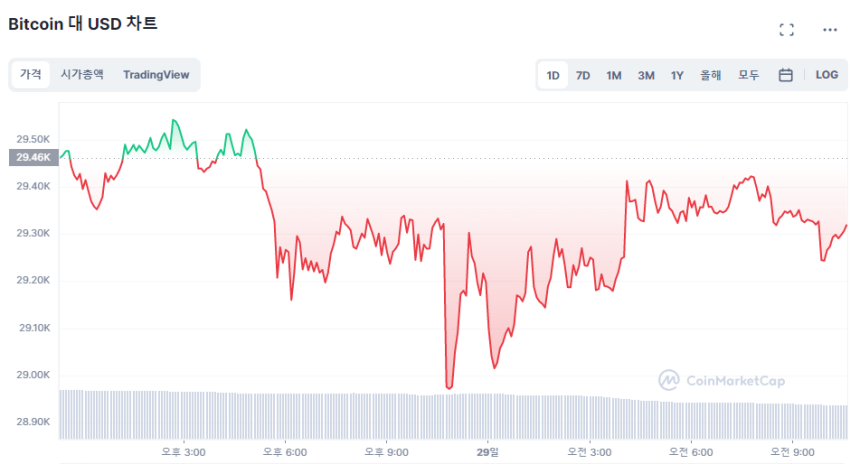Image resolution: width=860 pixels, height=464 pixels.
Task: Switch to the 가격 (price) tab
Action: 31,74
